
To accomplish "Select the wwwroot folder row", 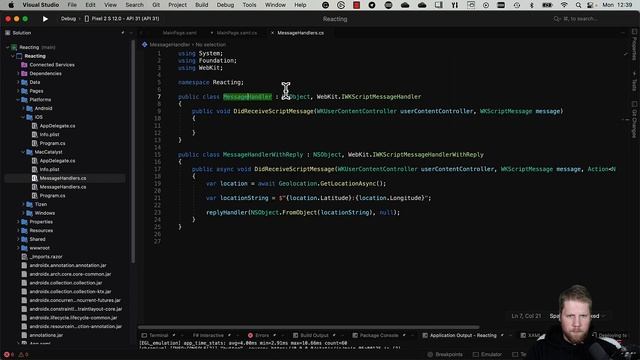I will [39, 248].
